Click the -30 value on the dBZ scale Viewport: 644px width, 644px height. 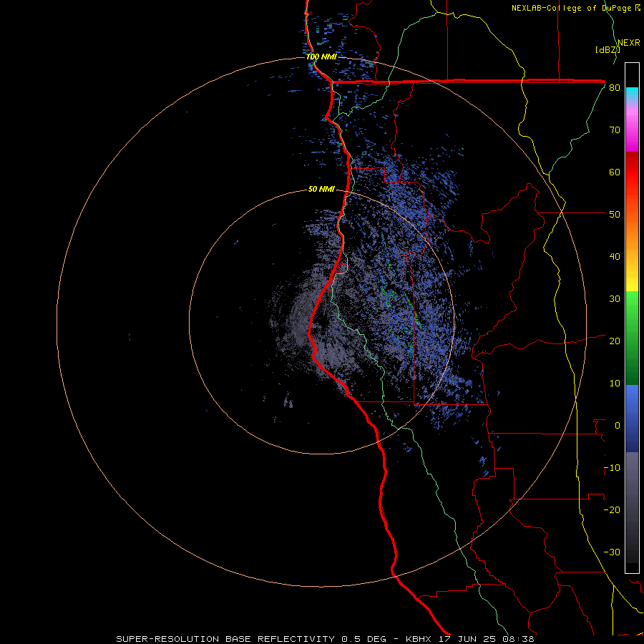[x=612, y=552]
